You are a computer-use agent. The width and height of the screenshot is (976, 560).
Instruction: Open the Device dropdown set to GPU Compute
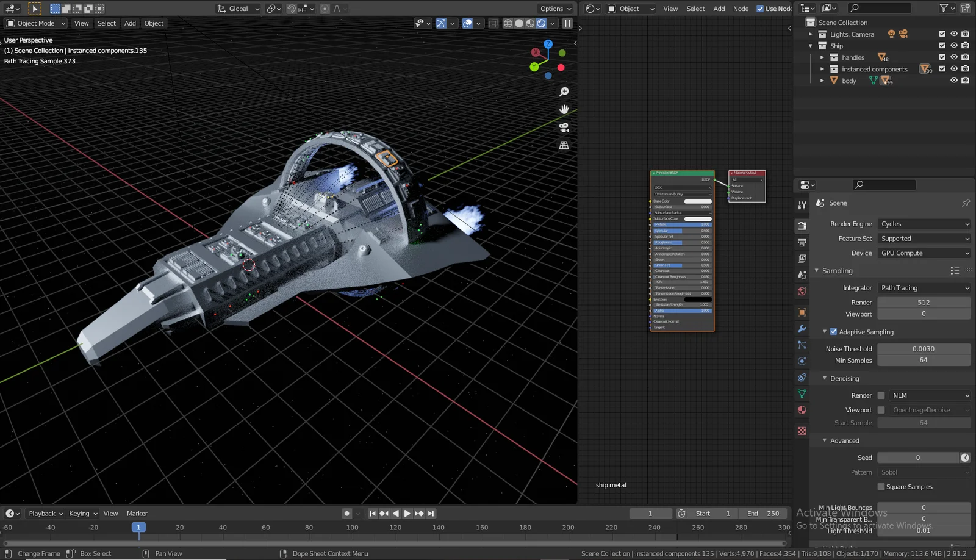coord(923,253)
